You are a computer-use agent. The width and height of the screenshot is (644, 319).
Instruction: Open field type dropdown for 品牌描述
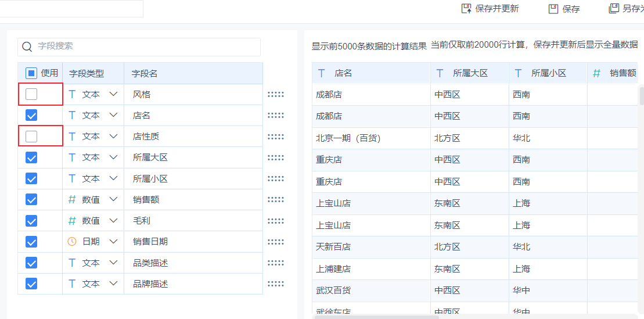[114, 284]
